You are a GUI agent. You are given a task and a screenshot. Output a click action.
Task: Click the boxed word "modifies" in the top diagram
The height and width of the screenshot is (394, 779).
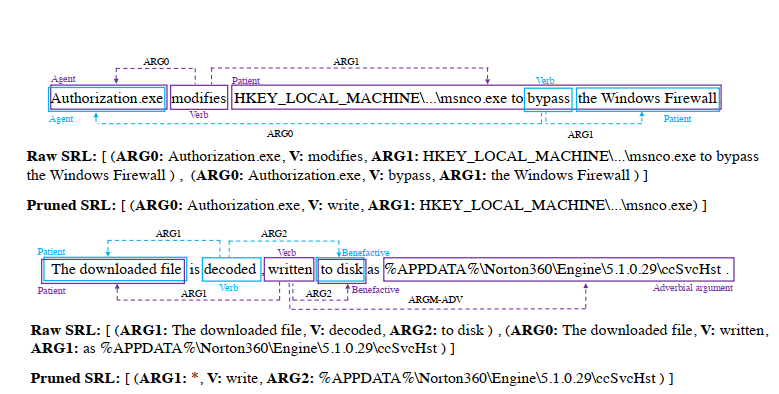click(199, 98)
